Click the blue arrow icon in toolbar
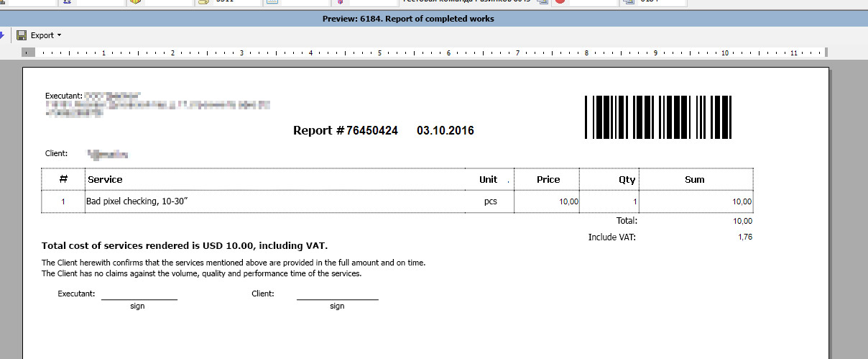Image resolution: width=868 pixels, height=359 pixels. pyautogui.click(x=2, y=35)
